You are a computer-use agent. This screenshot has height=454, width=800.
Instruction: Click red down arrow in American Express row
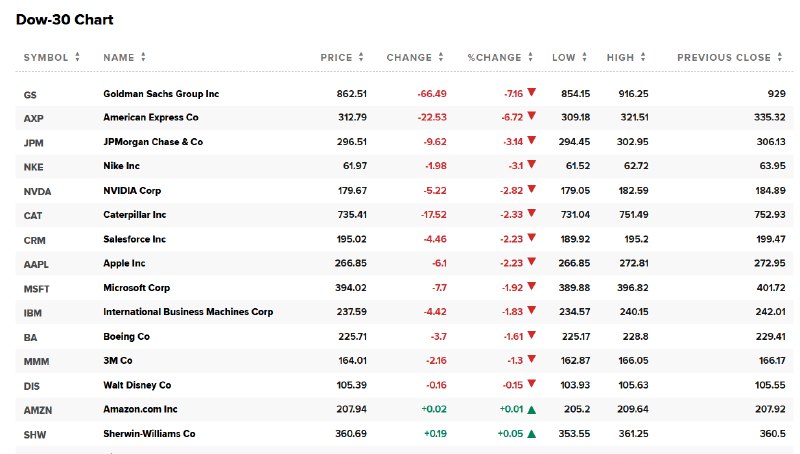click(x=532, y=116)
